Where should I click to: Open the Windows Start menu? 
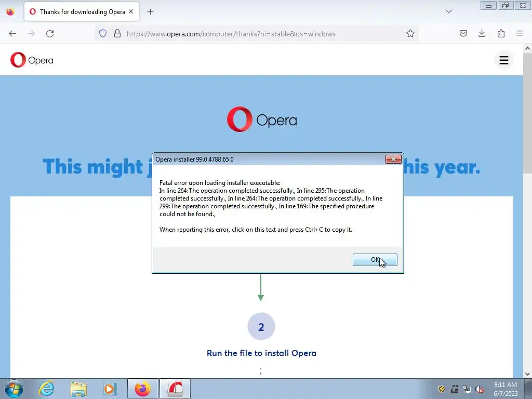(14, 389)
